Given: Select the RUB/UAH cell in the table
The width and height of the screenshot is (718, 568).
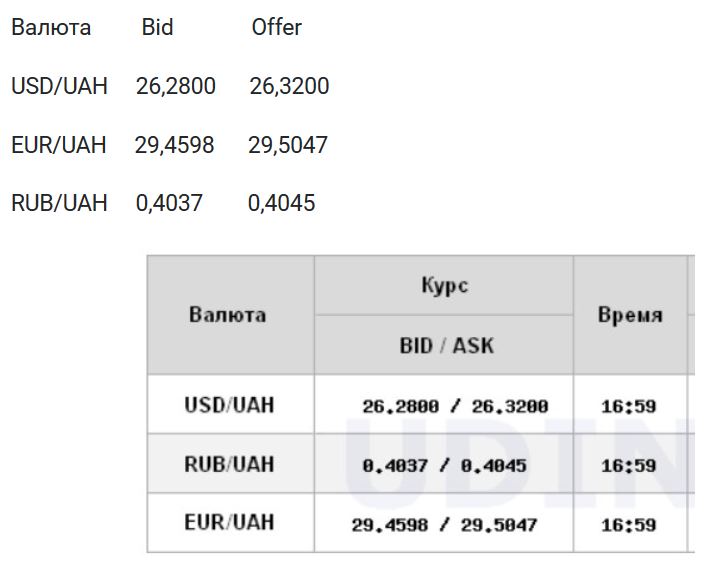Looking at the screenshot, I should coord(229,464).
